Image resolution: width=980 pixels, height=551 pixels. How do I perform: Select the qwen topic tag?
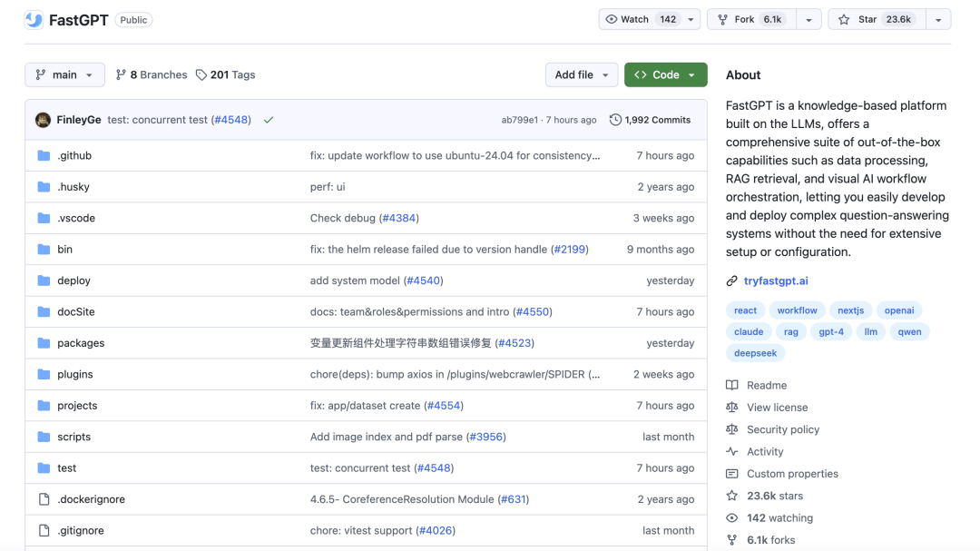[909, 331]
